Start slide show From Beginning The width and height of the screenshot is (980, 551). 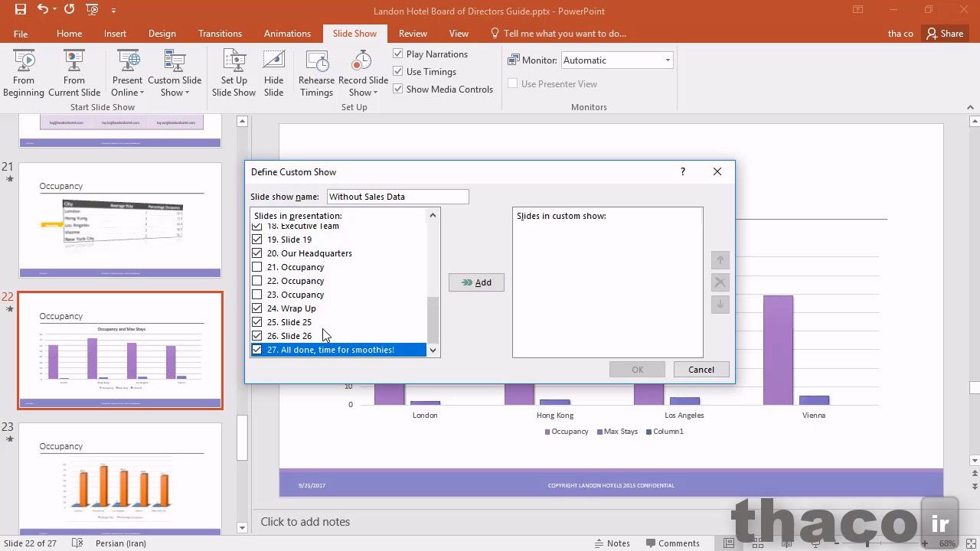[x=24, y=73]
